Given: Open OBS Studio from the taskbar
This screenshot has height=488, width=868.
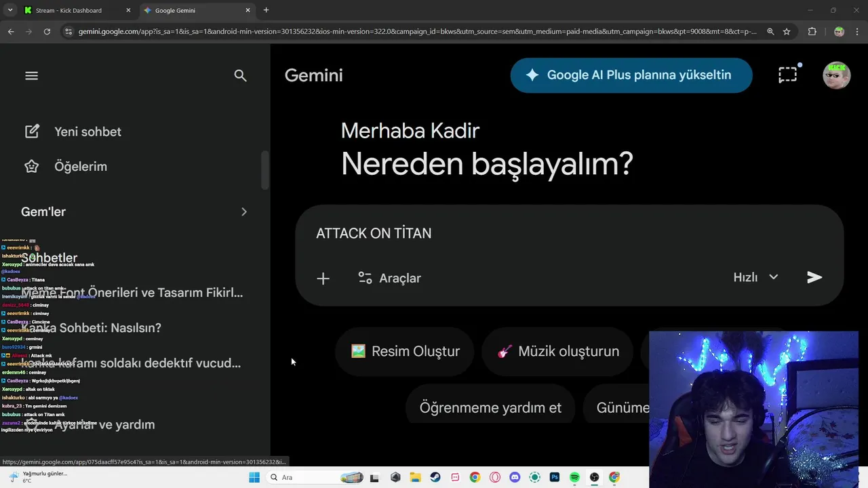Looking at the screenshot, I should coord(594,477).
